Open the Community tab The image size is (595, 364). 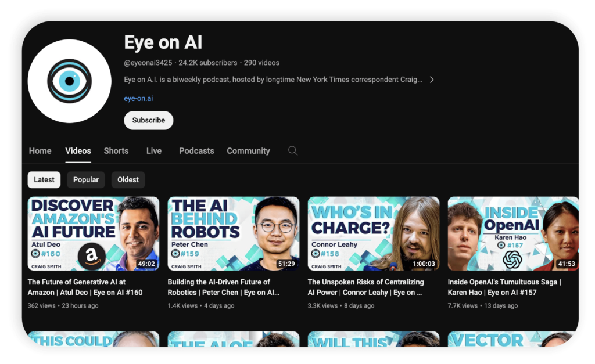pyautogui.click(x=248, y=151)
